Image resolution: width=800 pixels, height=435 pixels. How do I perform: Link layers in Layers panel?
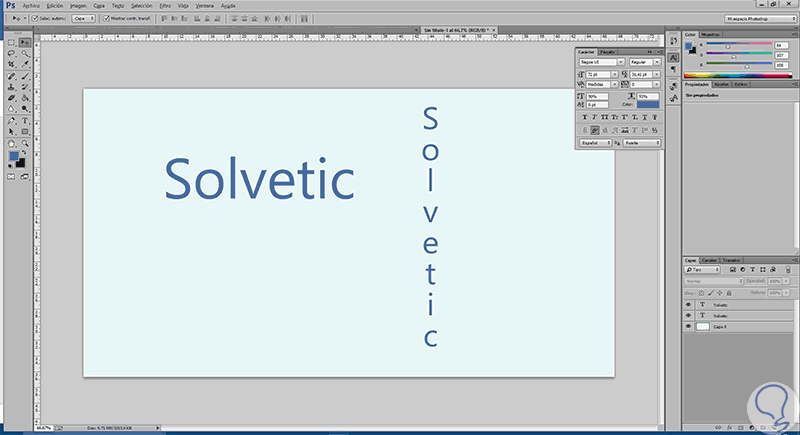(718, 428)
